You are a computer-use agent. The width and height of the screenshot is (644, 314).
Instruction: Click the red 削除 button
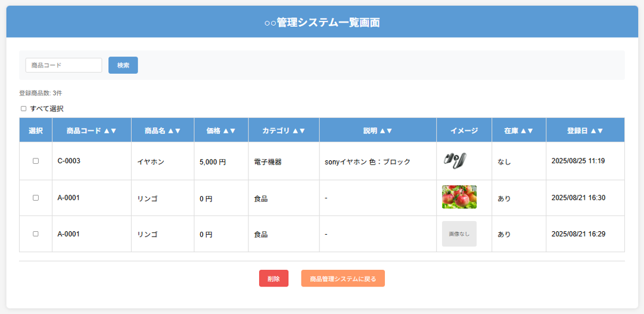273,278
